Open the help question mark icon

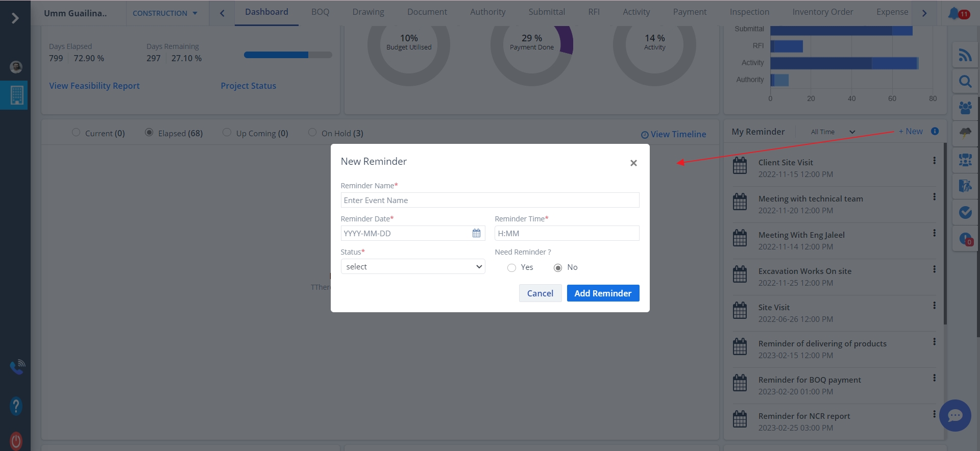click(16, 406)
